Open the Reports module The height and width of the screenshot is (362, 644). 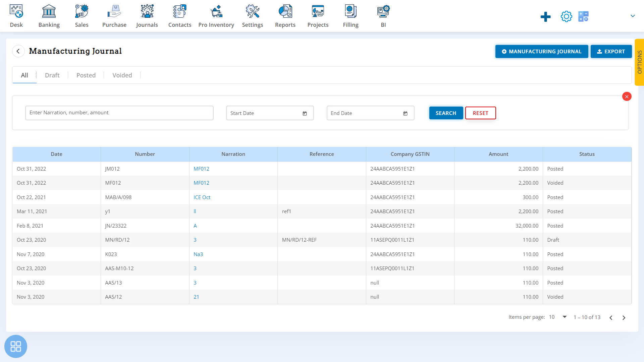(285, 16)
